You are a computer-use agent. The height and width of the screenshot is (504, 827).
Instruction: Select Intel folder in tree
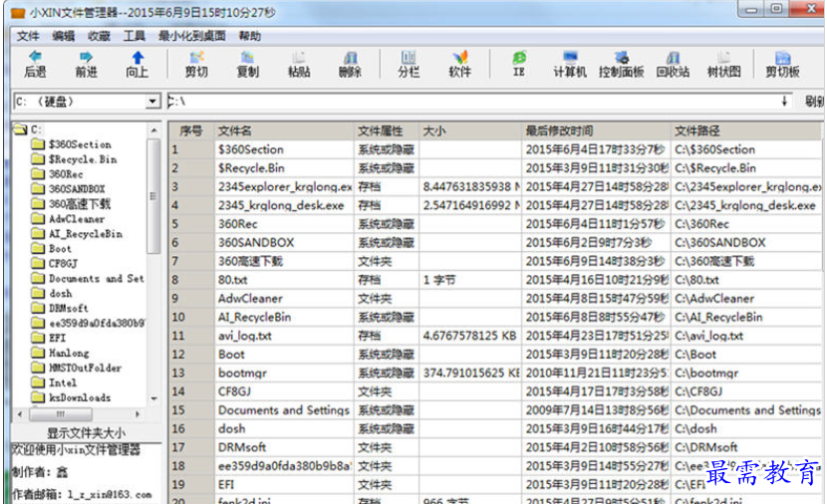(x=62, y=382)
